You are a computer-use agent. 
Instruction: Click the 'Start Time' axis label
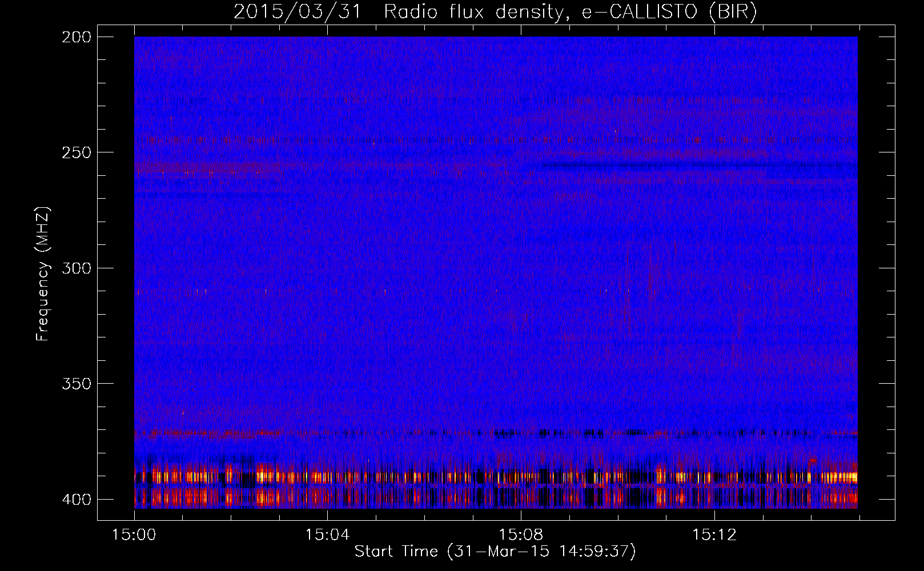pos(495,552)
